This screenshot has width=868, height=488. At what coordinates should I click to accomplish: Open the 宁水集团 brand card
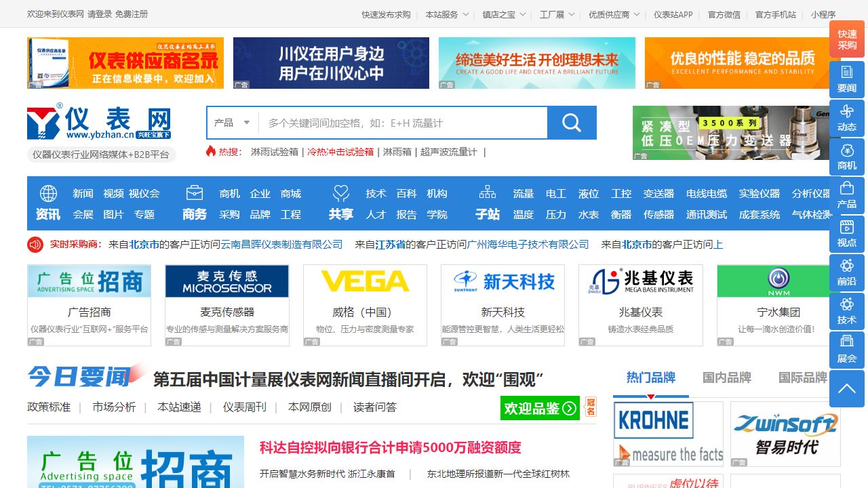(778, 305)
